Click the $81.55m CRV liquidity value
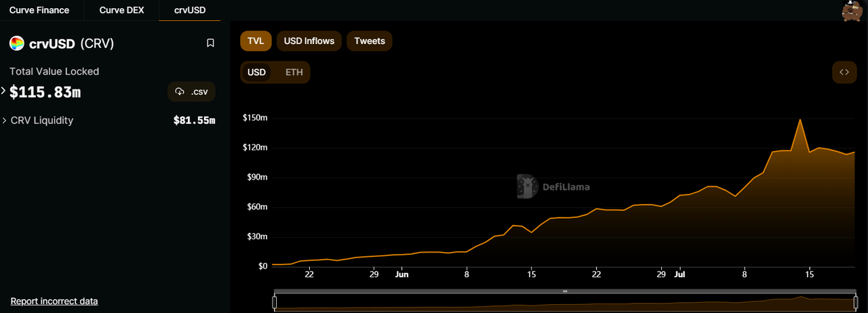The height and width of the screenshot is (313, 868). (195, 121)
